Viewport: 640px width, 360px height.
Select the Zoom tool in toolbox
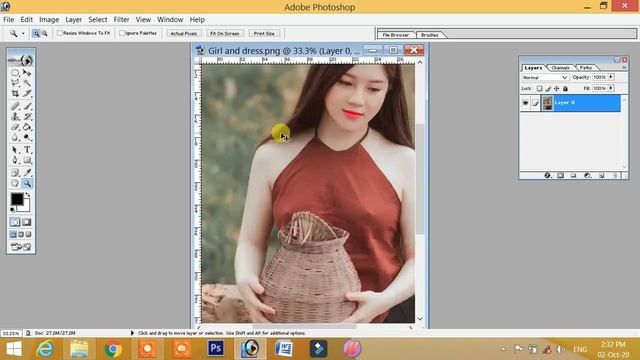[27, 183]
